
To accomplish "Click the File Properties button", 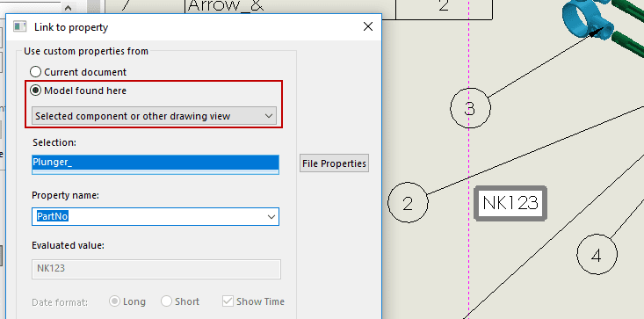I will (x=334, y=163).
